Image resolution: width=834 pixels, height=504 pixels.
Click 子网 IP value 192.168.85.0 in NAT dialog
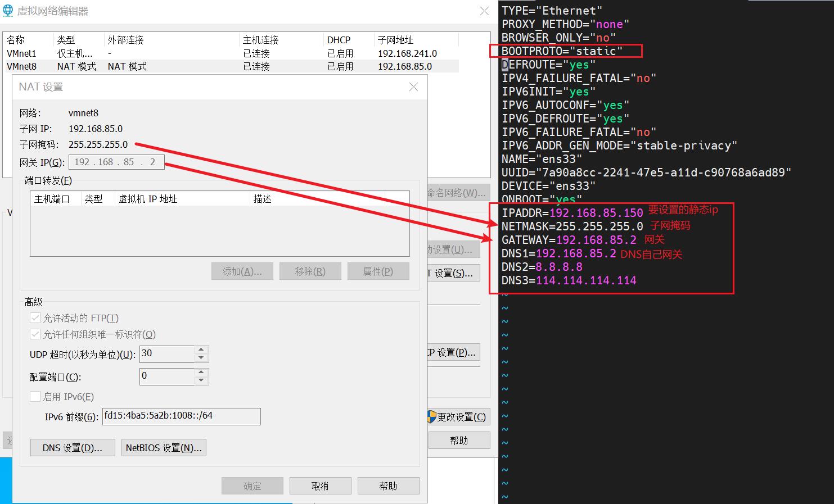pyautogui.click(x=96, y=129)
